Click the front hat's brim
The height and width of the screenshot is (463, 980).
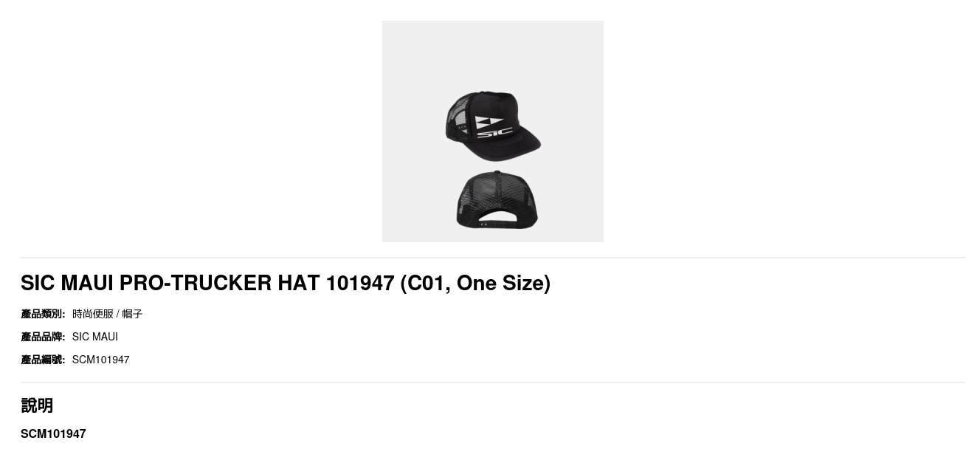tap(517, 145)
